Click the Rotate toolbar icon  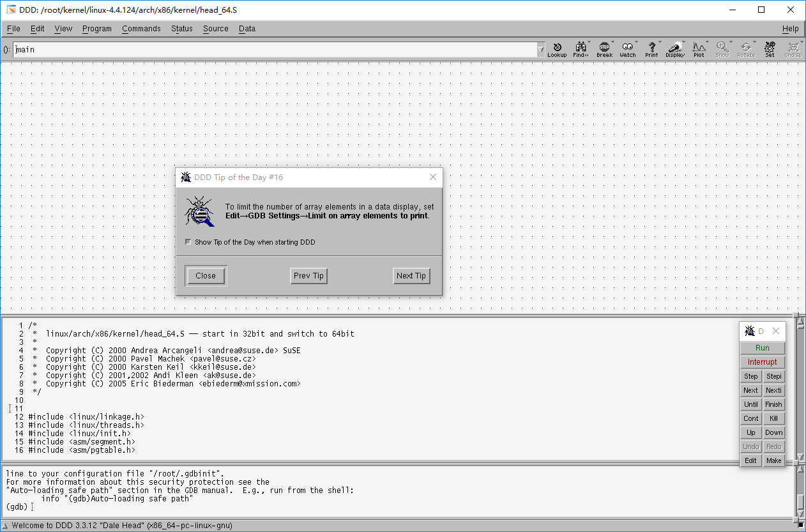(746, 49)
